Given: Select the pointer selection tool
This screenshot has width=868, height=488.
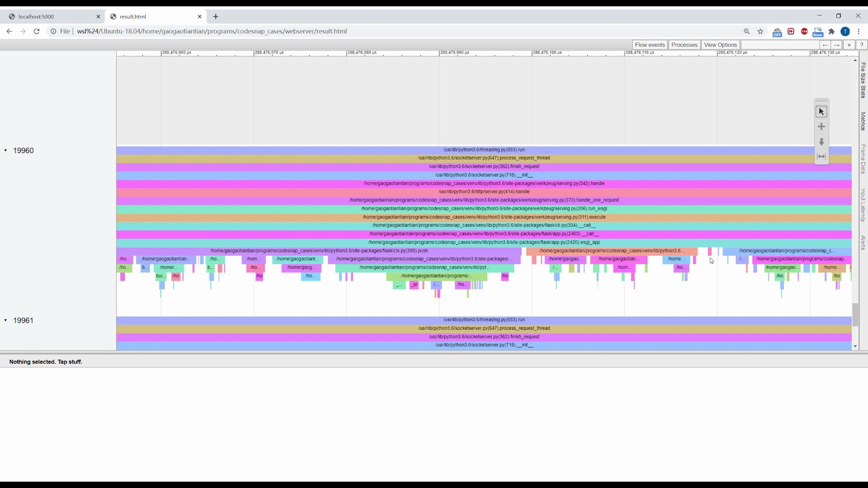Looking at the screenshot, I should tap(821, 112).
